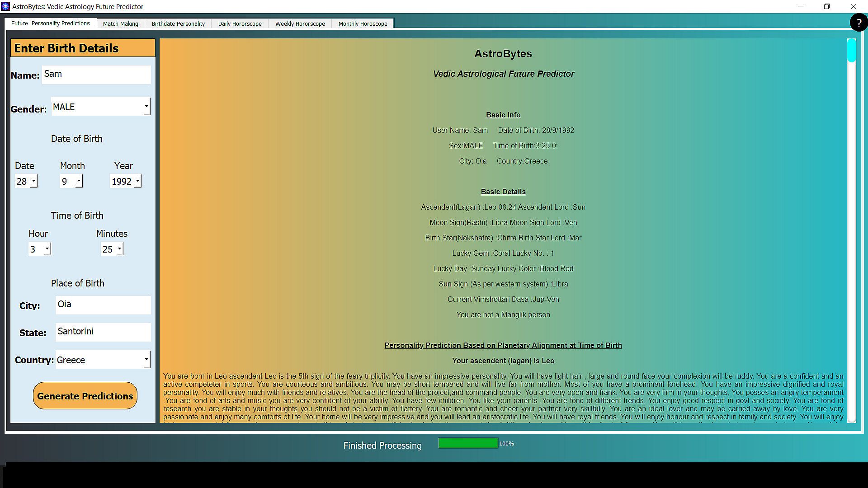868x488 pixels.
Task: Open the Gender dropdown
Action: 146,107
